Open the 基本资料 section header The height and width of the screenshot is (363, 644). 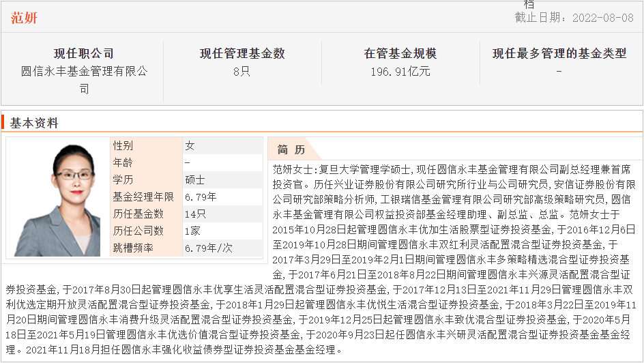tap(34, 123)
